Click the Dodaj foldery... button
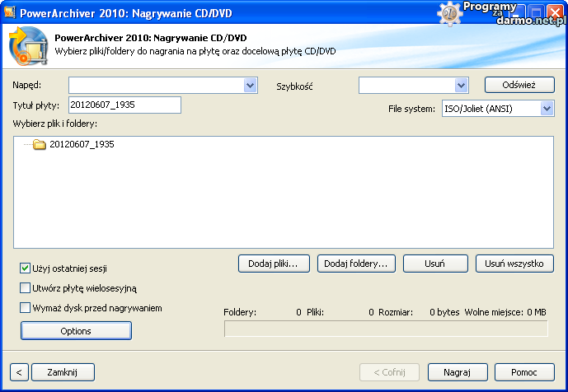 (x=356, y=264)
